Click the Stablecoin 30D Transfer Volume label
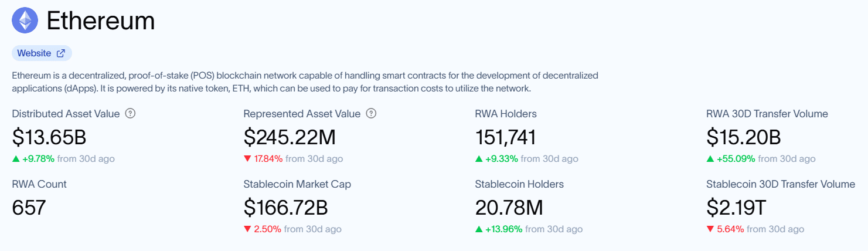This screenshot has width=868, height=251. click(x=780, y=184)
